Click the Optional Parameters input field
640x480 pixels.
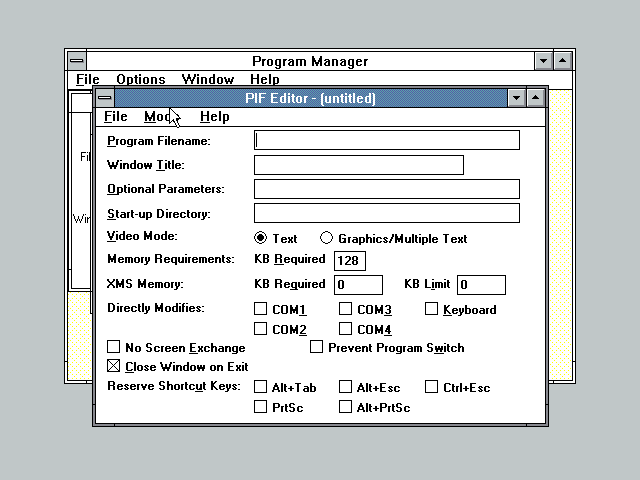click(x=387, y=189)
